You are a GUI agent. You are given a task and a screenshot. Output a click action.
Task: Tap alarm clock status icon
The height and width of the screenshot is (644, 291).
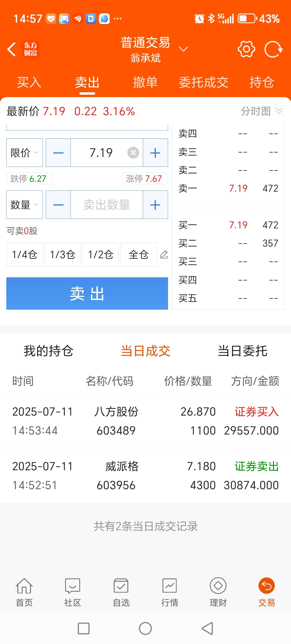coord(199,19)
